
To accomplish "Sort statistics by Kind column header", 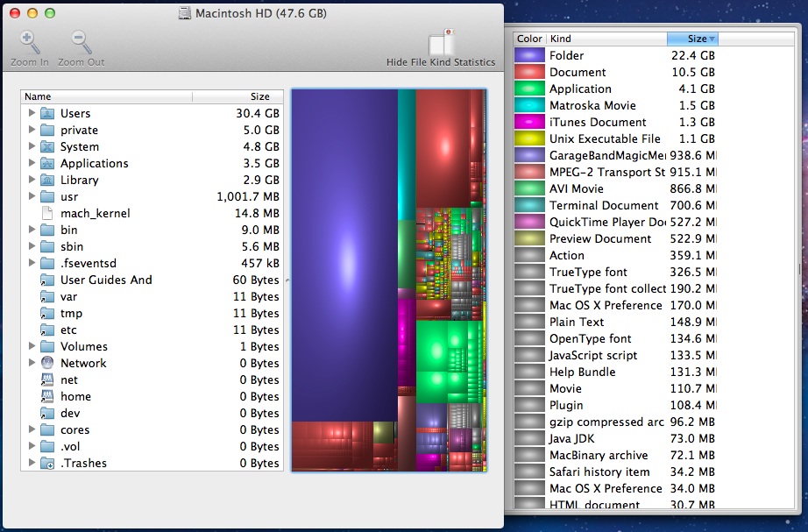I will coord(606,39).
